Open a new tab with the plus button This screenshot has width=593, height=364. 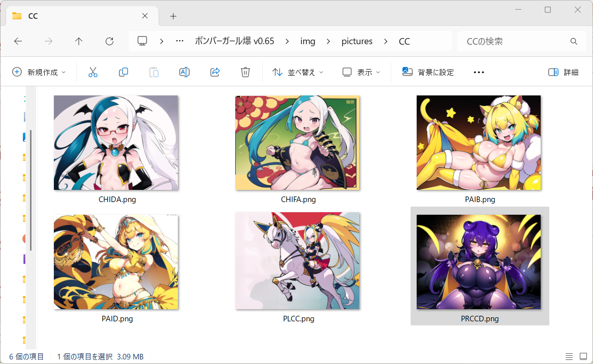pos(173,16)
